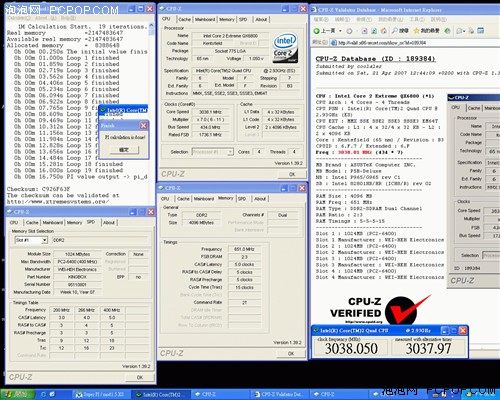500x400 pixels.
Task: Open Favorites using the star icon
Action: 416,31
